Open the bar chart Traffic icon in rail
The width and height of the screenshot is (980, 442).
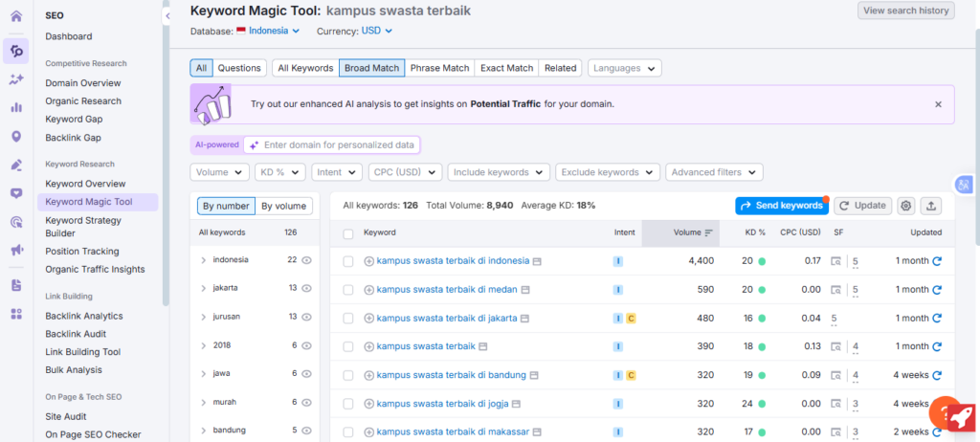click(x=15, y=107)
